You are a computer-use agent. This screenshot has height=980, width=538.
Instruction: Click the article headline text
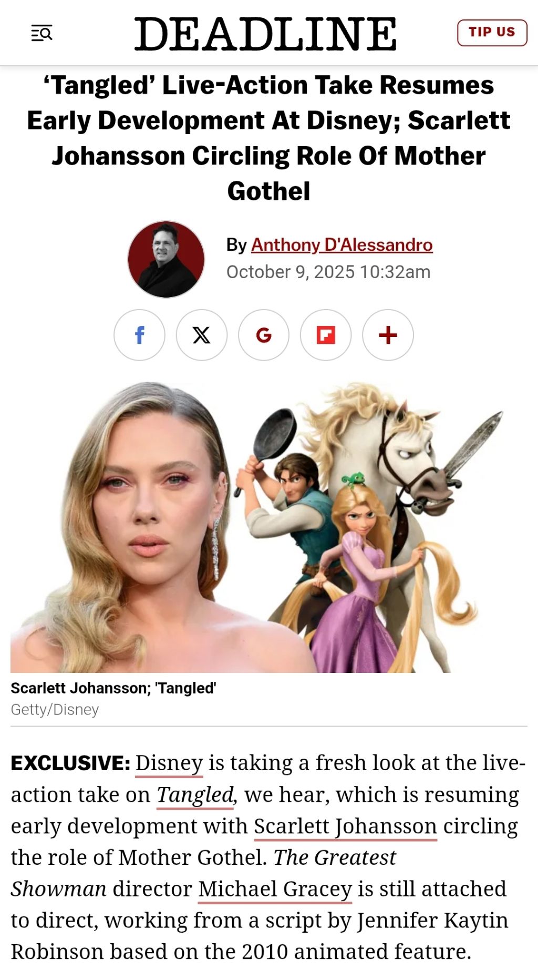click(x=269, y=138)
